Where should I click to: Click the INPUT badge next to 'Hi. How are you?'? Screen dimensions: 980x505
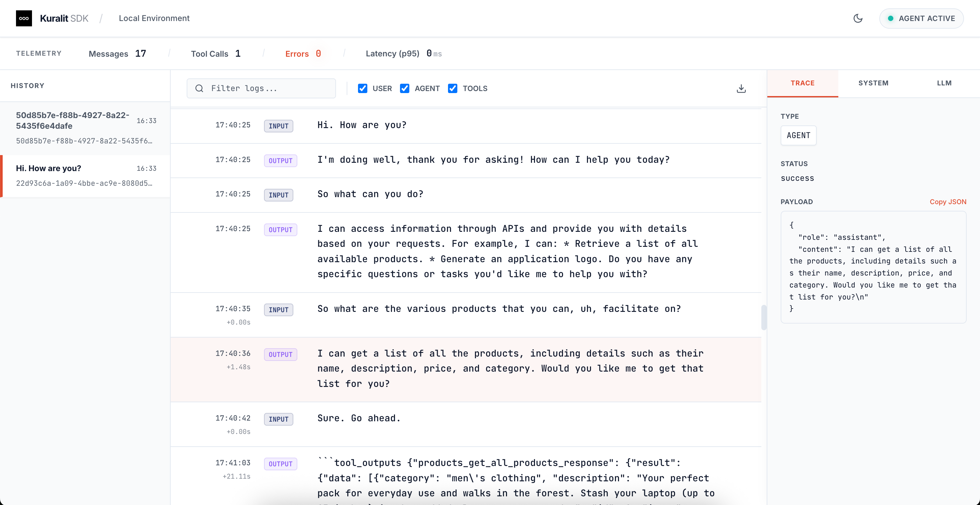(278, 126)
